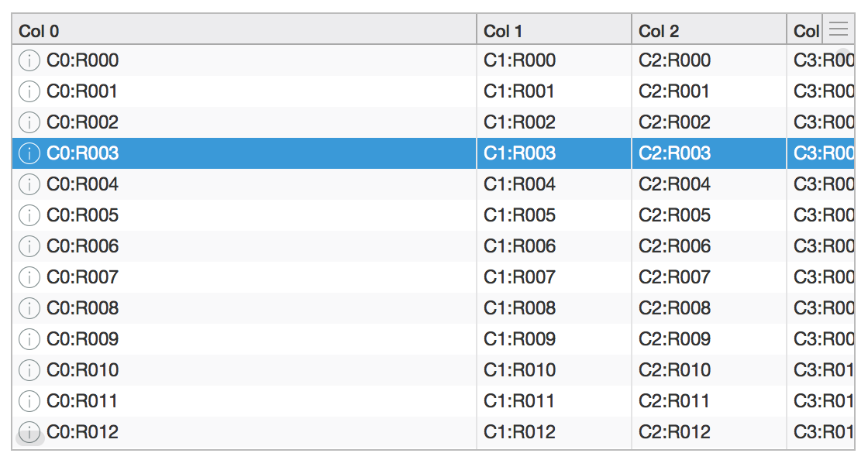Click the horizontal scrollbar thumb at bottom left
Screen dimensions: 868x460
[30, 439]
